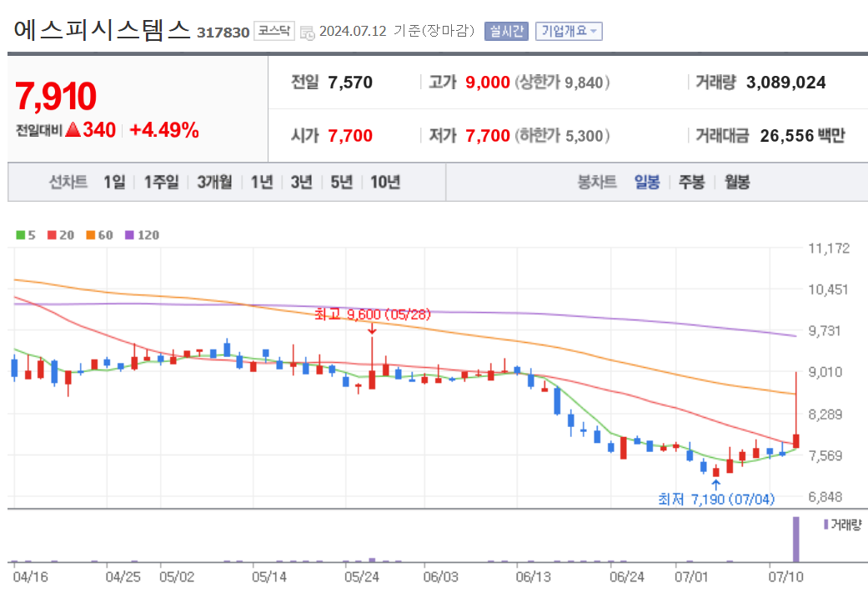868x593 pixels.
Task: Click the stock code 317830
Action: coord(223,33)
